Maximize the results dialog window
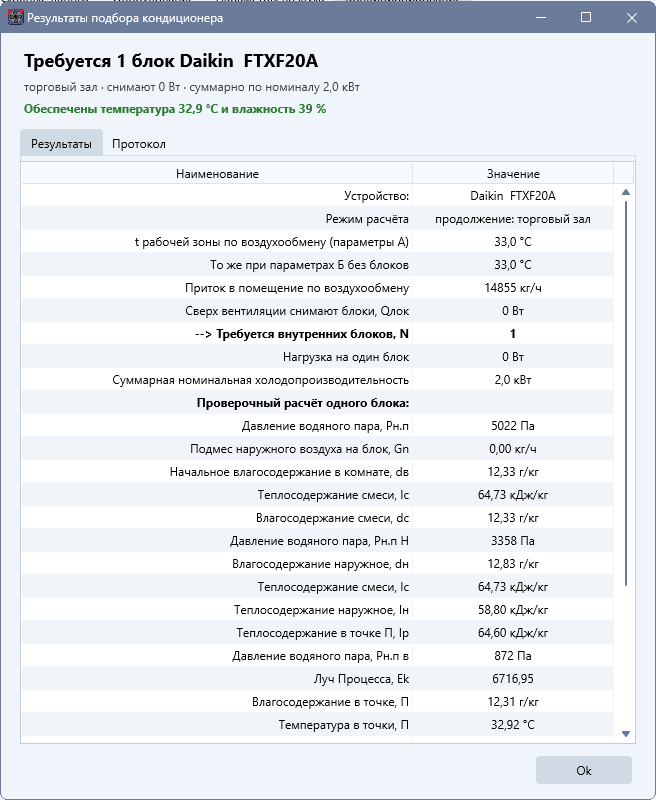The height and width of the screenshot is (800, 656). click(586, 18)
